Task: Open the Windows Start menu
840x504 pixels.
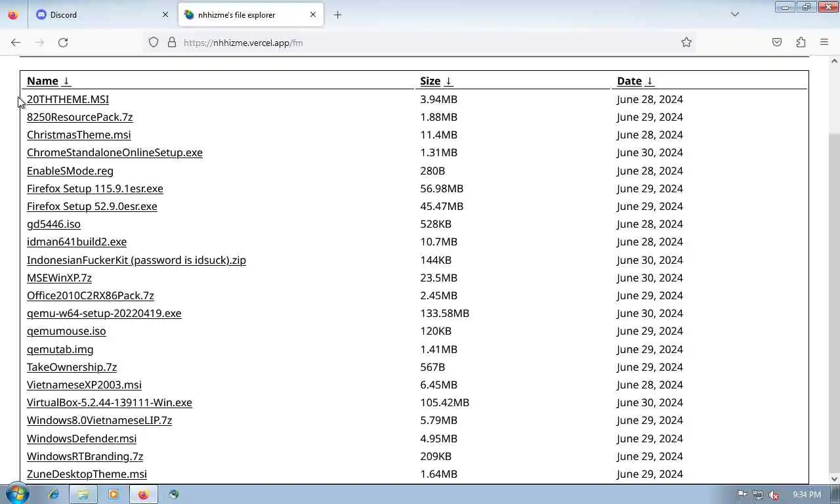Action: 17,494
